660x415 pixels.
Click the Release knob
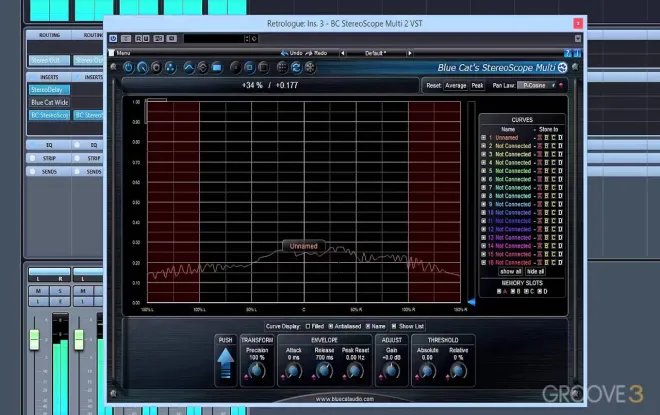(x=324, y=370)
